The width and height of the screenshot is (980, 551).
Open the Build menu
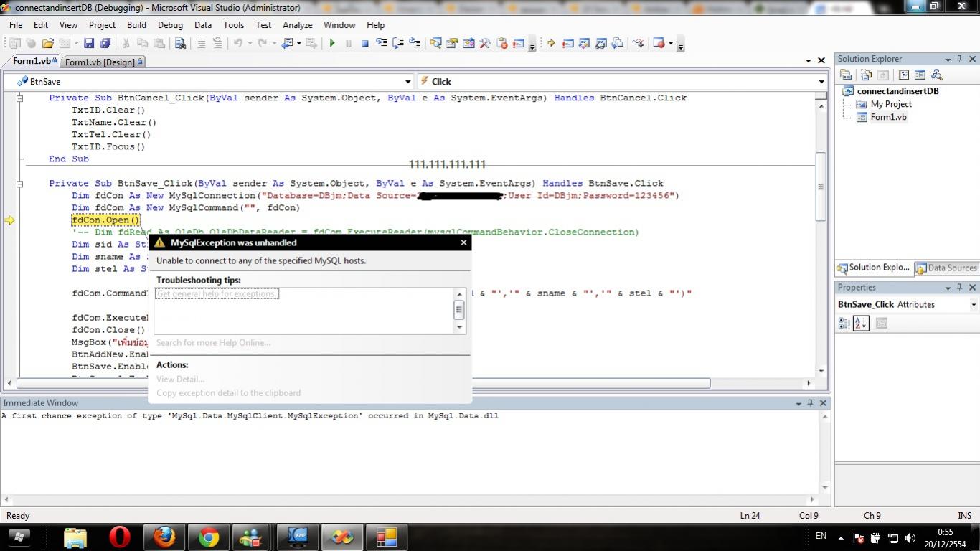[x=136, y=24]
